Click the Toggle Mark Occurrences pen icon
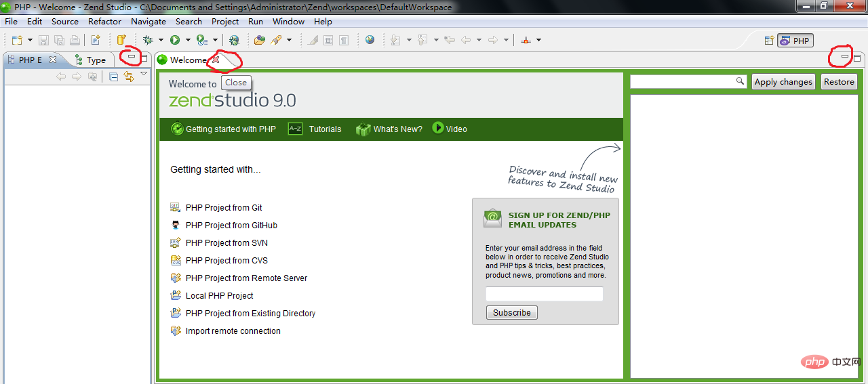868x384 pixels. 313,41
